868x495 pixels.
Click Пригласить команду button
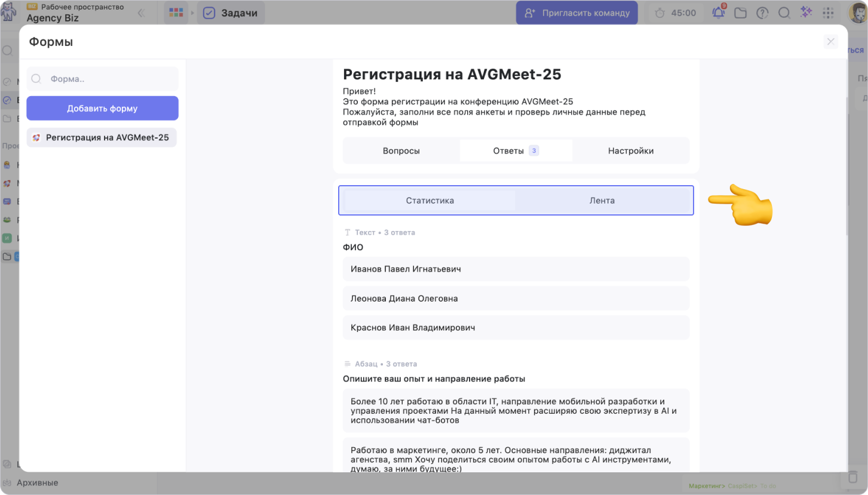pos(576,13)
